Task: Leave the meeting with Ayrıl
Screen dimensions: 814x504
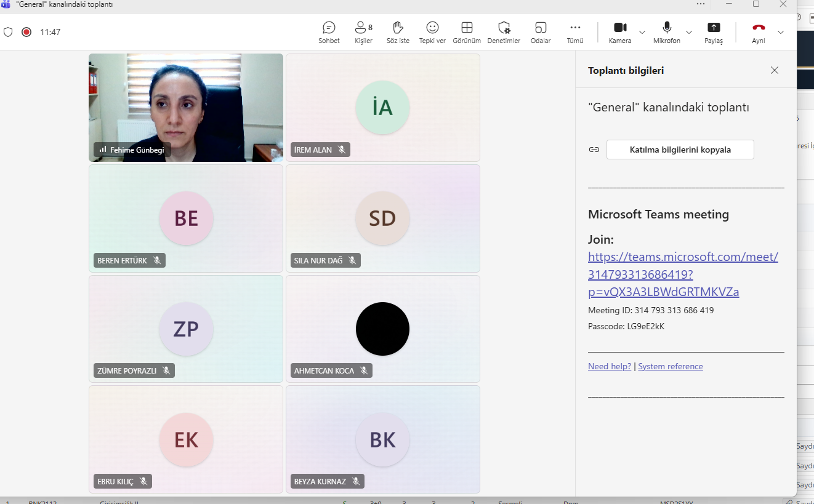Action: [759, 33]
